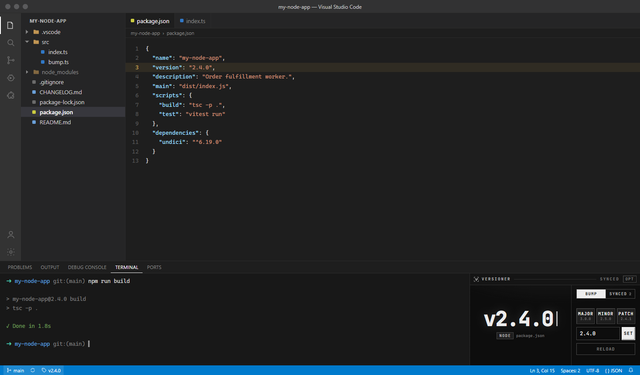Click the large v2.4.0 version display

(520, 319)
